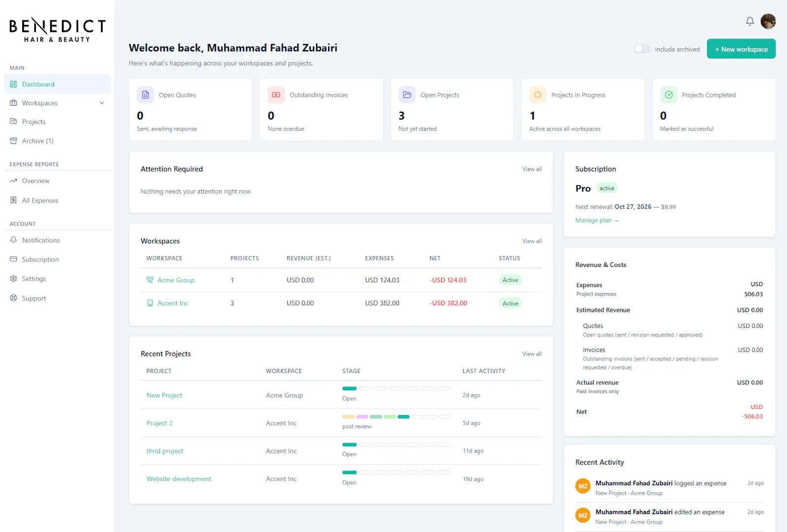The height and width of the screenshot is (532, 787).
Task: Go to Dashboard in the sidebar
Action: coord(57,84)
